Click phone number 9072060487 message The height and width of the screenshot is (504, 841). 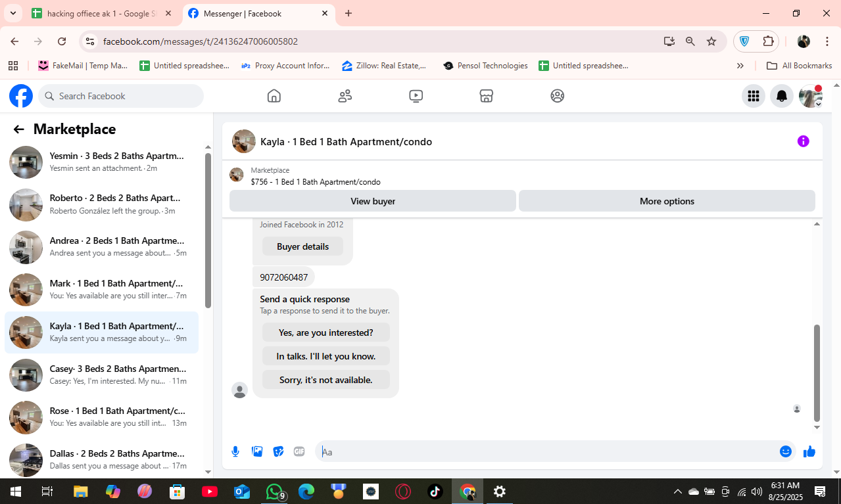[284, 277]
